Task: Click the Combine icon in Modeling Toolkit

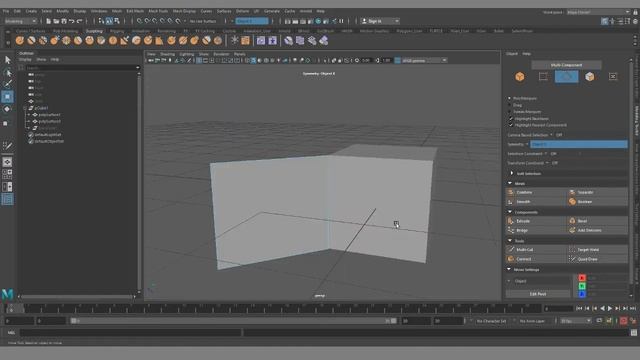Action: point(511,192)
